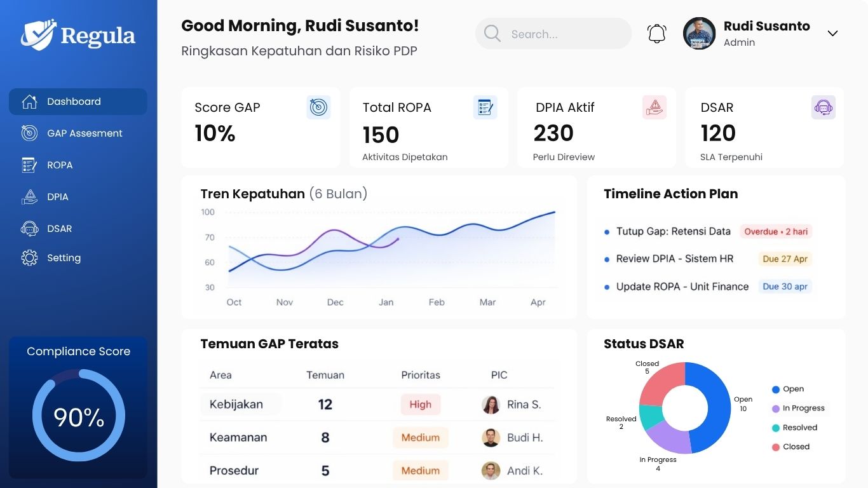Select the Dashboard item in the sidebar
868x488 pixels.
pos(74,101)
